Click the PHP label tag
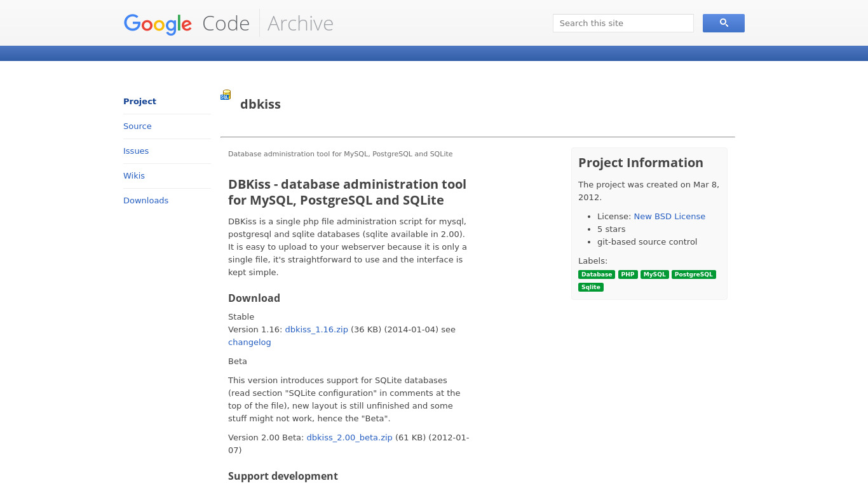The image size is (868, 488). (x=628, y=274)
